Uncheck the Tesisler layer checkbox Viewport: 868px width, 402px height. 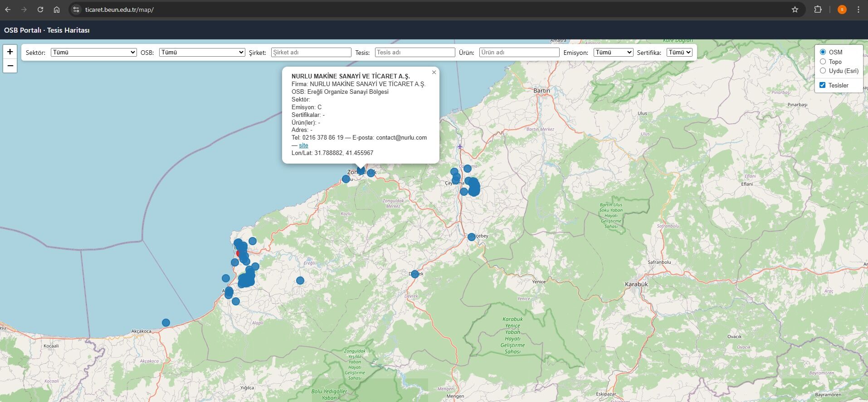tap(822, 85)
